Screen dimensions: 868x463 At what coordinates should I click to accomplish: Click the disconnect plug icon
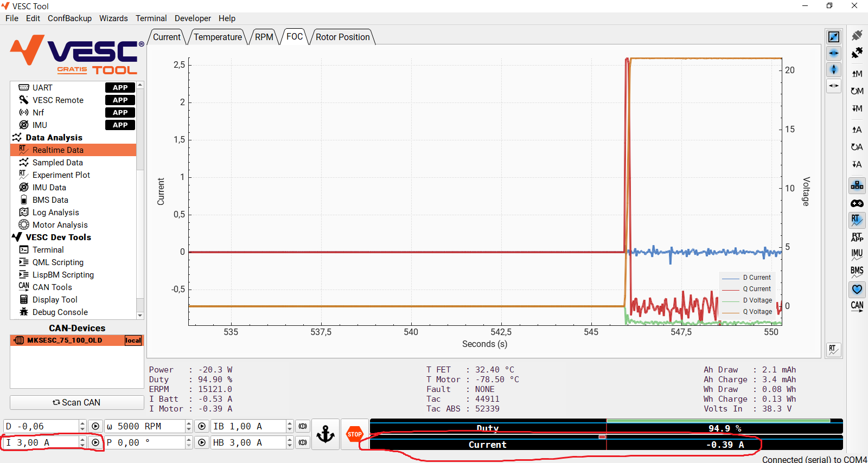[857, 53]
